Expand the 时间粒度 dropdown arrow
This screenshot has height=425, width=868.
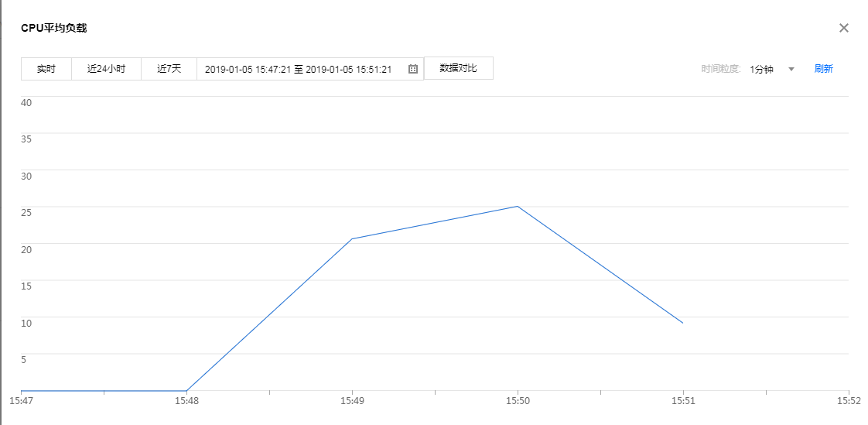pos(791,69)
